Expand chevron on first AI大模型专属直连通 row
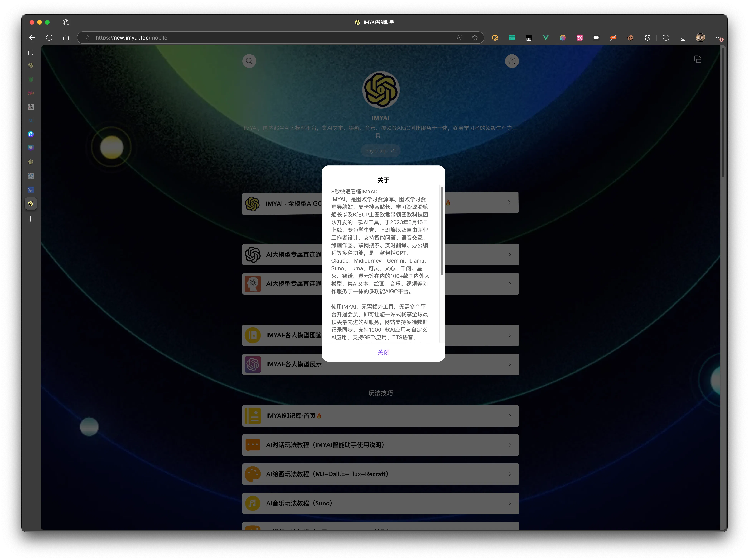The image size is (749, 560). (x=509, y=254)
